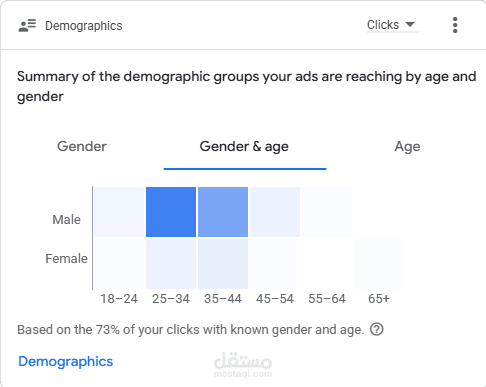Screen dimensions: 486x387
Task: Click the Male 18–24 heatmap cell
Action: click(119, 212)
